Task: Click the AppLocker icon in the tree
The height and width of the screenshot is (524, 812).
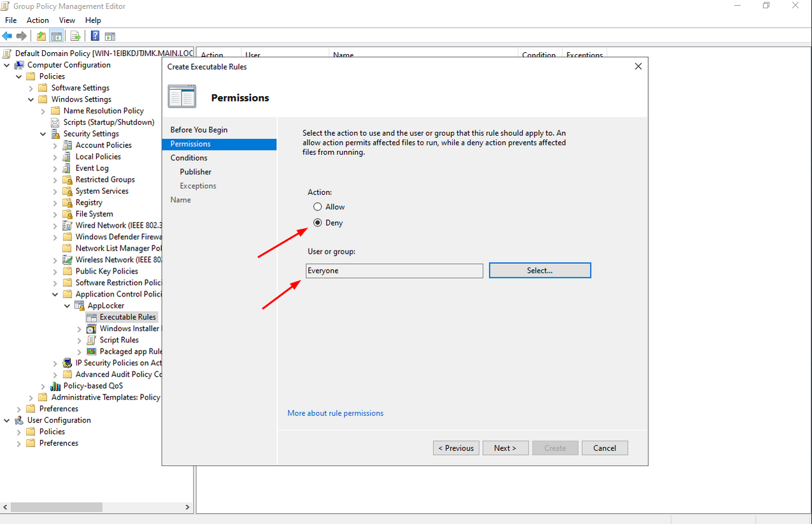Action: click(x=80, y=306)
